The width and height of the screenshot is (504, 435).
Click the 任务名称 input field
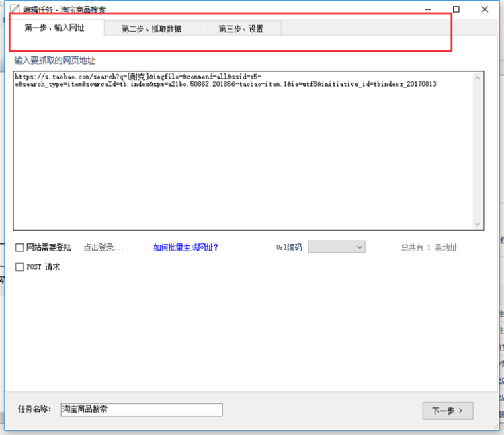[142, 409]
